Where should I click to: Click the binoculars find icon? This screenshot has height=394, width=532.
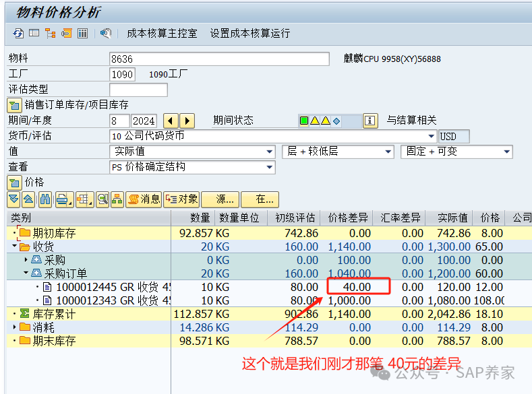[x=45, y=199]
